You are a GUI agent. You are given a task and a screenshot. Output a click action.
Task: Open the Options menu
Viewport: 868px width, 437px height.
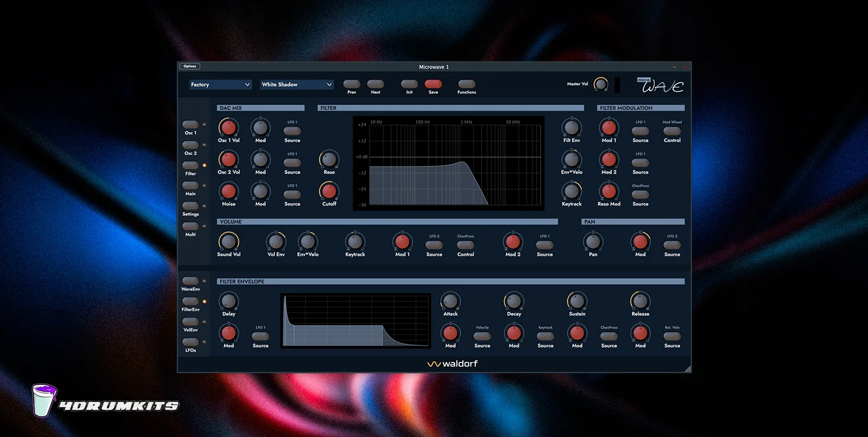click(190, 66)
